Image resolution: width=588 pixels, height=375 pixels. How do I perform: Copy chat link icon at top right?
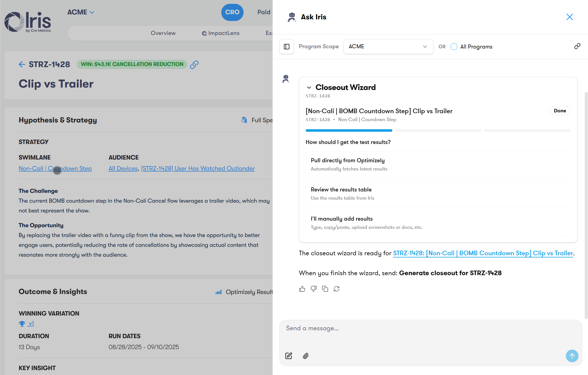(x=577, y=46)
